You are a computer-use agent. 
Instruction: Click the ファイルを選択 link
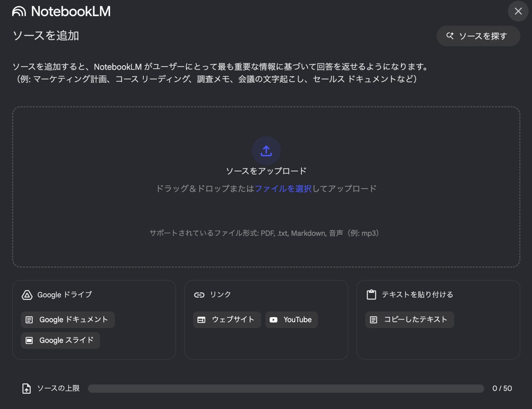tap(283, 189)
